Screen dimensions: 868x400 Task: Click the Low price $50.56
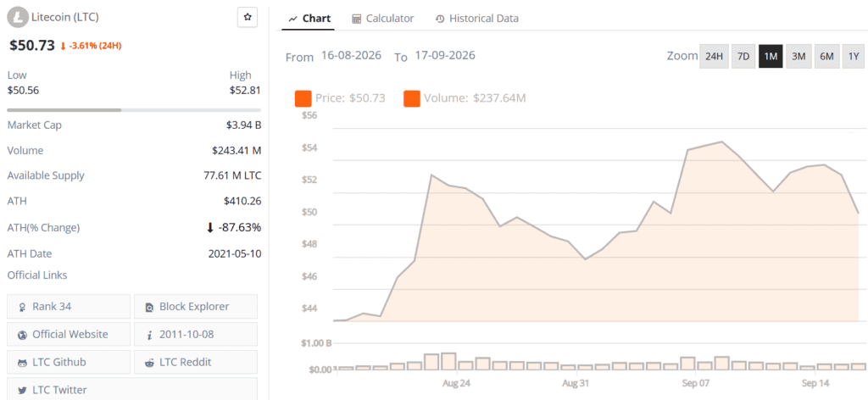(x=23, y=90)
